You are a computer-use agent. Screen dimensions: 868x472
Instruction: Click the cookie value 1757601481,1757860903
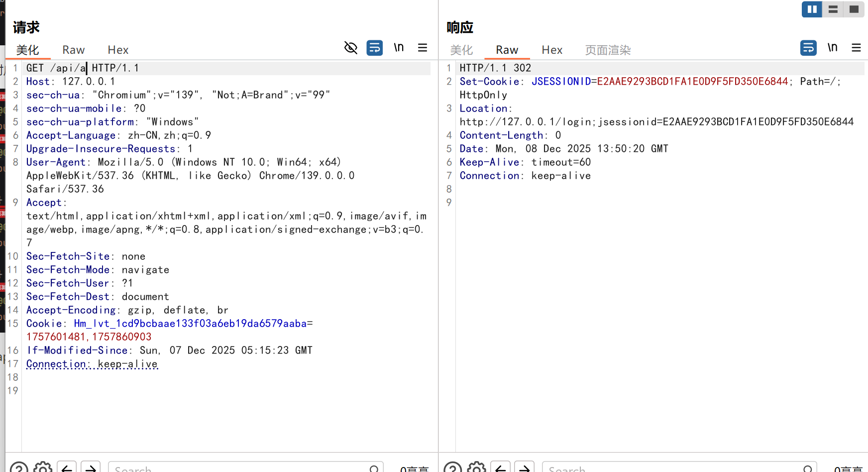[x=89, y=337]
